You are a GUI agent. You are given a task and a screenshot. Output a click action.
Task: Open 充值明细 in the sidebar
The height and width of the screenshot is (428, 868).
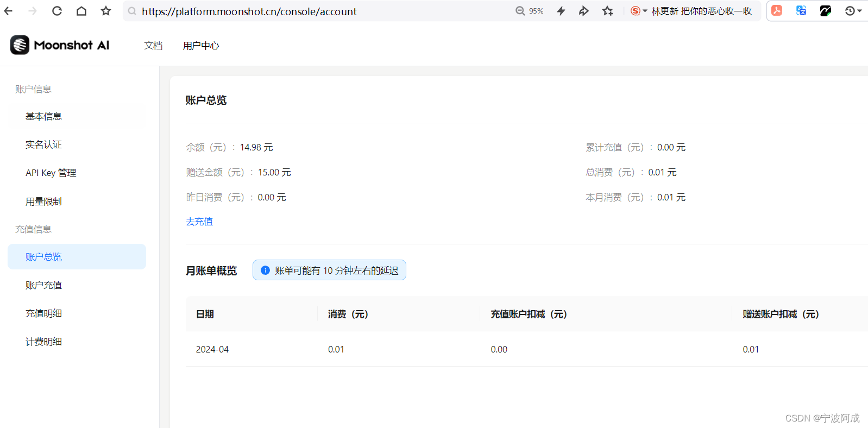pos(77,313)
